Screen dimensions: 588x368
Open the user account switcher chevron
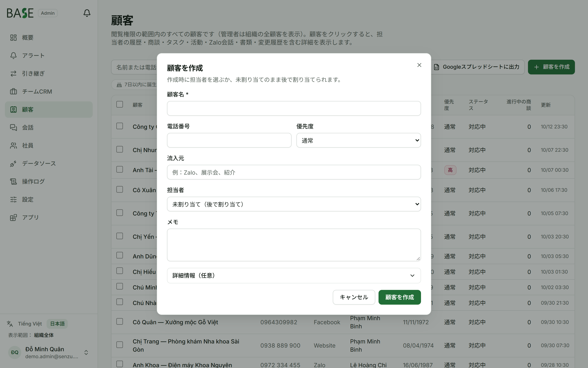pos(86,352)
